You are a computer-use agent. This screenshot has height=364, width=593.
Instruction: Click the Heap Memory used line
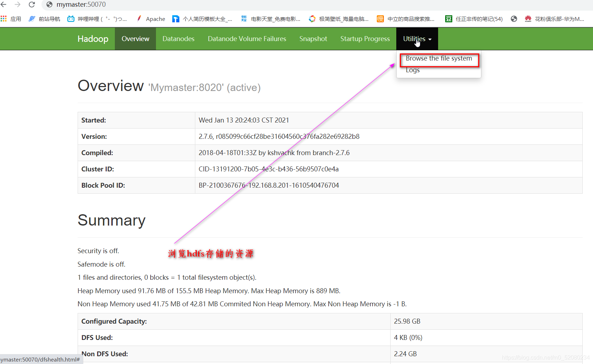[x=209, y=291]
